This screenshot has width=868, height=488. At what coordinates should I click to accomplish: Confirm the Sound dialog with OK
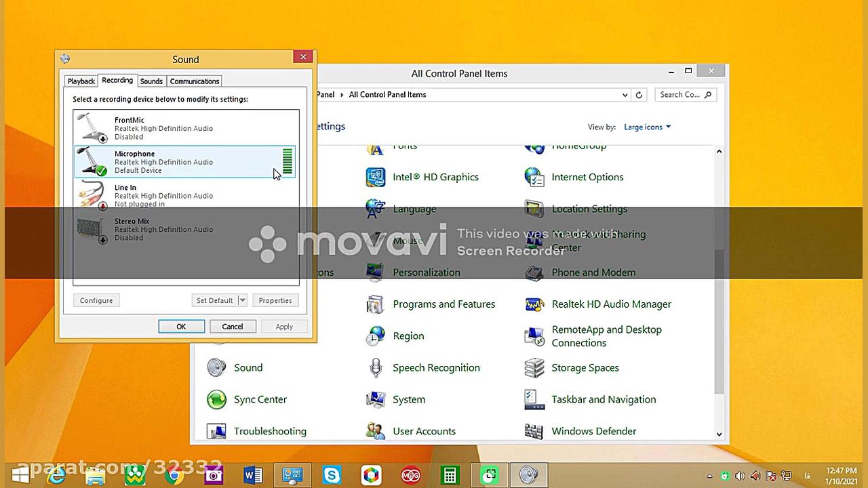tap(181, 327)
